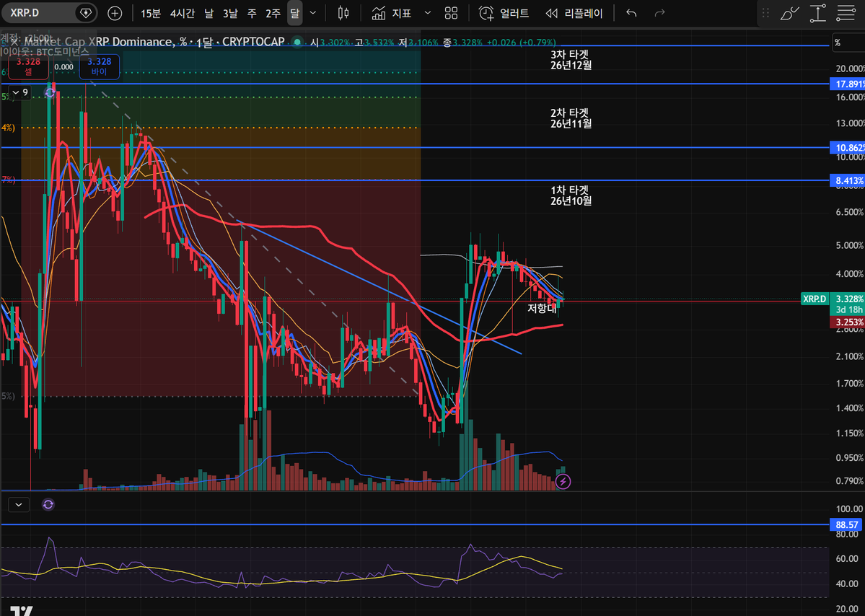
Task: Open the 지표 indicators dialog
Action: [x=392, y=13]
